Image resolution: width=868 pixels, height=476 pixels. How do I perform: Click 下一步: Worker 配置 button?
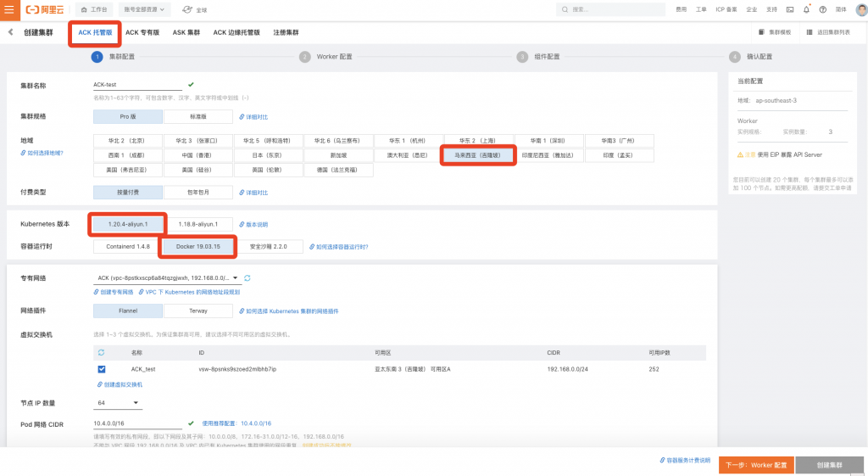click(x=756, y=465)
